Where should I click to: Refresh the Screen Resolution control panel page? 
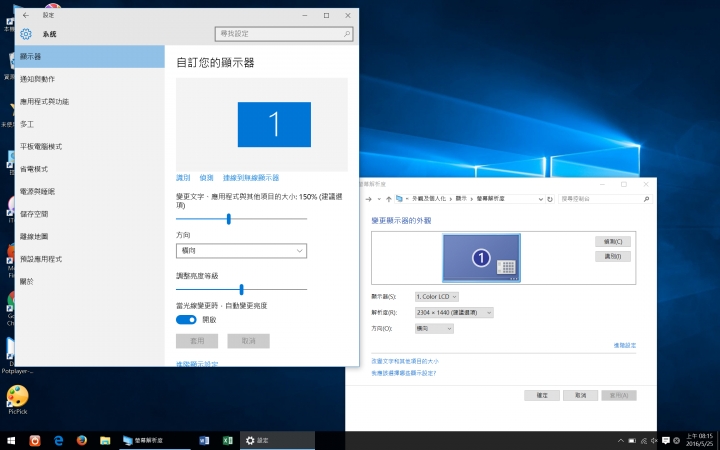[x=550, y=199]
